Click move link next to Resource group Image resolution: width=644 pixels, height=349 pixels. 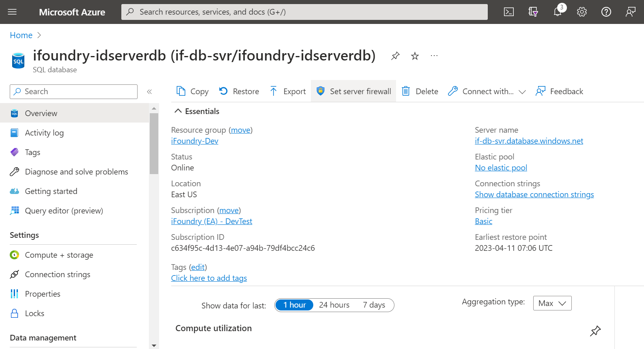241,130
